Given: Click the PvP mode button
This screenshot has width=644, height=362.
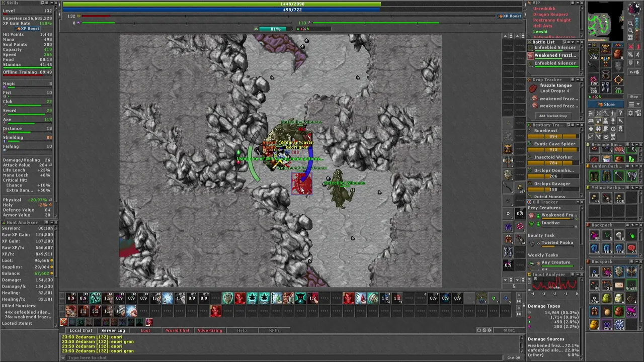Looking at the screenshot, I should click(634, 72).
